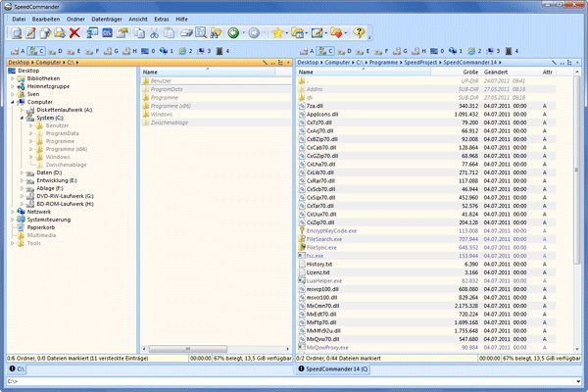Expand Netzwerk tree node
Image resolution: width=588 pixels, height=392 pixels.
[13, 212]
